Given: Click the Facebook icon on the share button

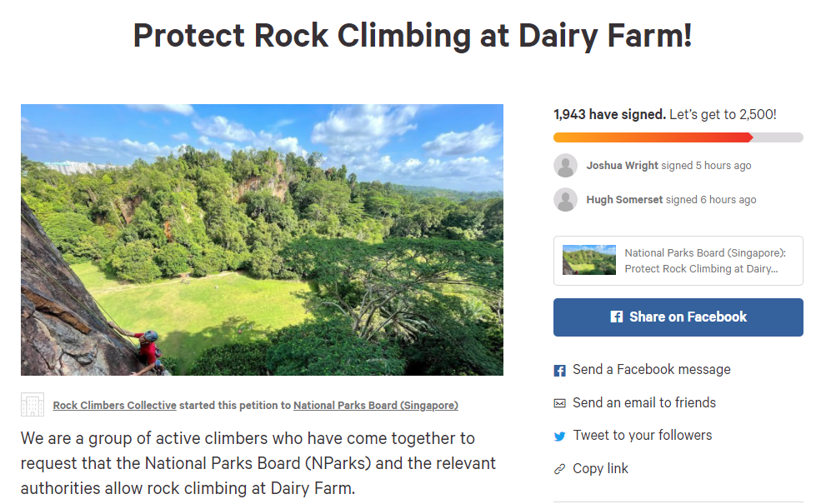Looking at the screenshot, I should (617, 317).
